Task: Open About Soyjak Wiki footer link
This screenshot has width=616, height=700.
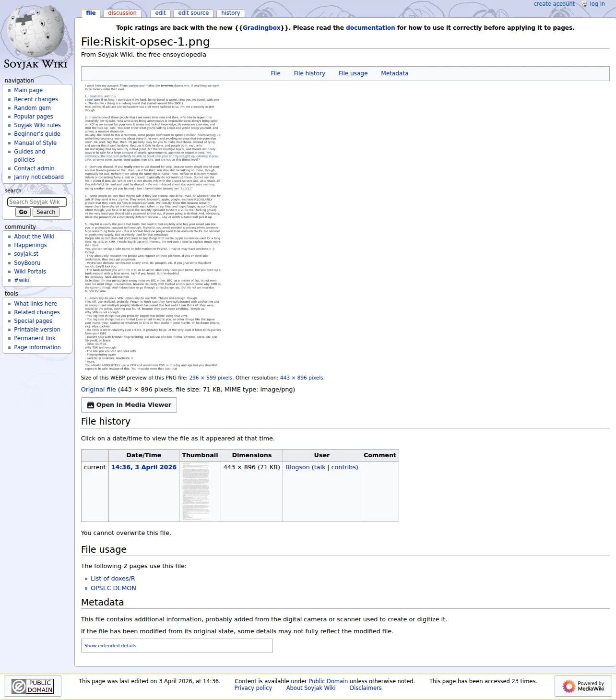Action: tap(311, 688)
